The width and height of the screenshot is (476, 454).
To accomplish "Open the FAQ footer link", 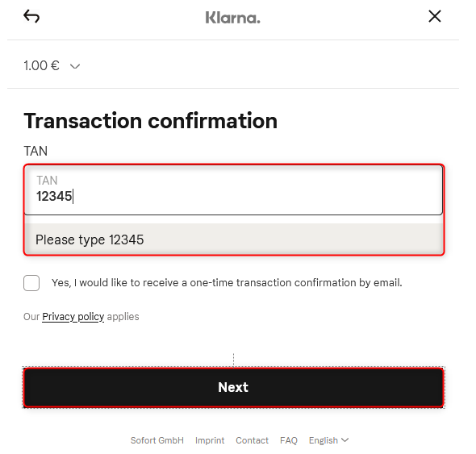I will coord(289,440).
